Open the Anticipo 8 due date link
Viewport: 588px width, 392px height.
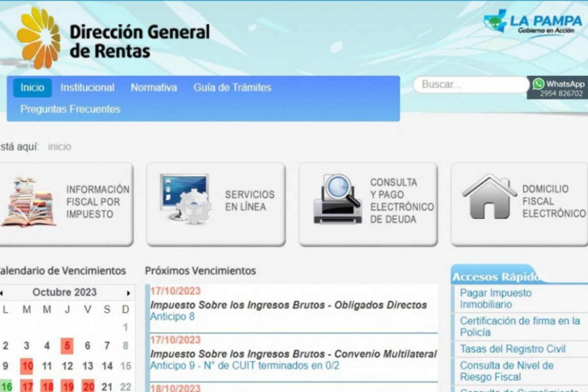pyautogui.click(x=172, y=317)
